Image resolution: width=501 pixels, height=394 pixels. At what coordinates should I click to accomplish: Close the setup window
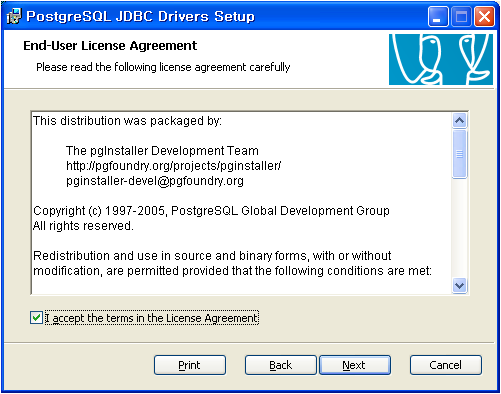[484, 16]
